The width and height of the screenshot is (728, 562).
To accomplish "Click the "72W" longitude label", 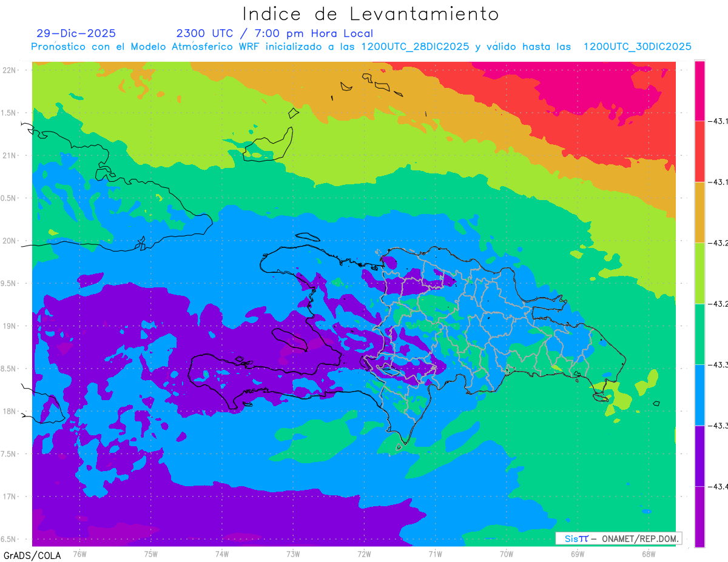I will pos(364,554).
